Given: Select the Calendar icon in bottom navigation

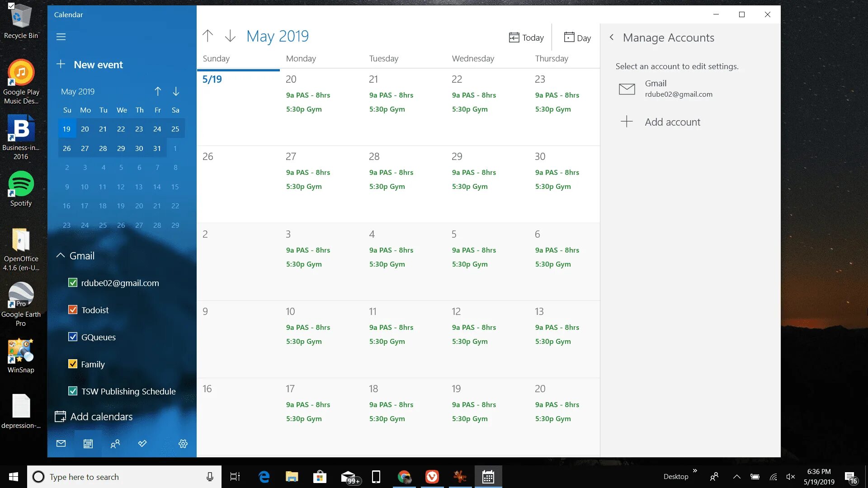Looking at the screenshot, I should [x=88, y=444].
